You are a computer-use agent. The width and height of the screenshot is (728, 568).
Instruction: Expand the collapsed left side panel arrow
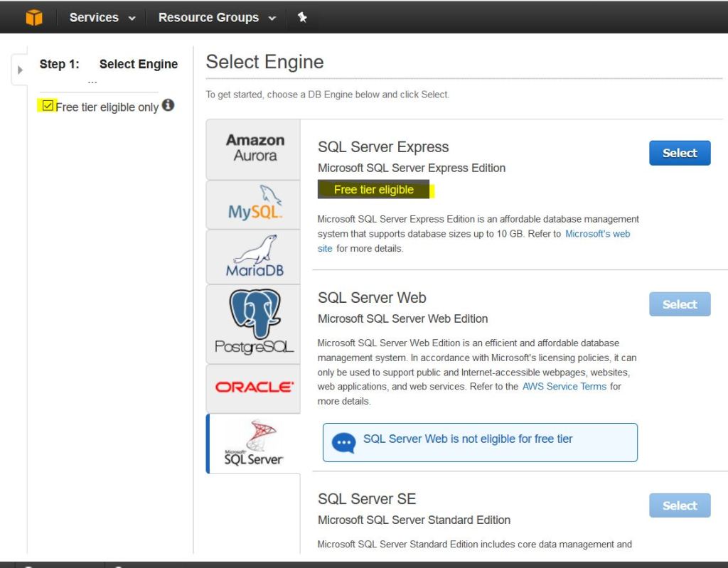tap(20, 70)
